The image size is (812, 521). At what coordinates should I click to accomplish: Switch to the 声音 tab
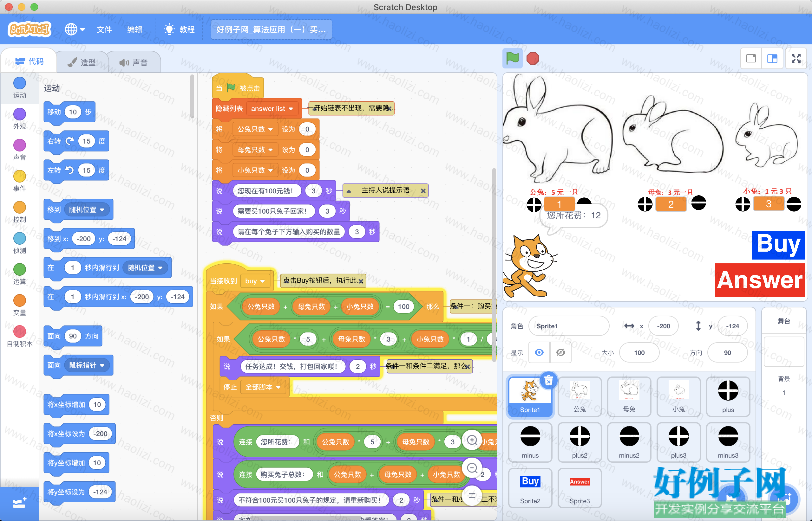[134, 62]
